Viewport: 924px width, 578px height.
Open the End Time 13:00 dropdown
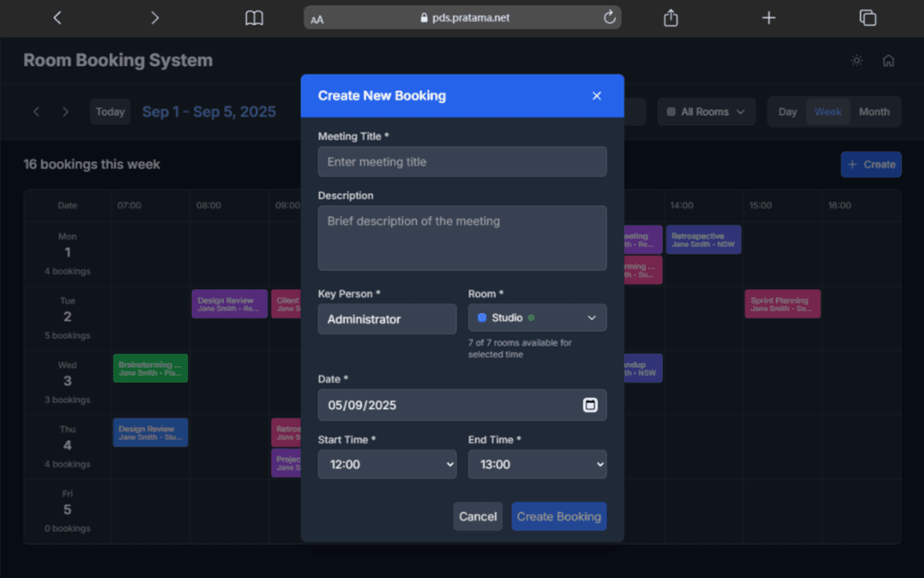click(x=537, y=464)
